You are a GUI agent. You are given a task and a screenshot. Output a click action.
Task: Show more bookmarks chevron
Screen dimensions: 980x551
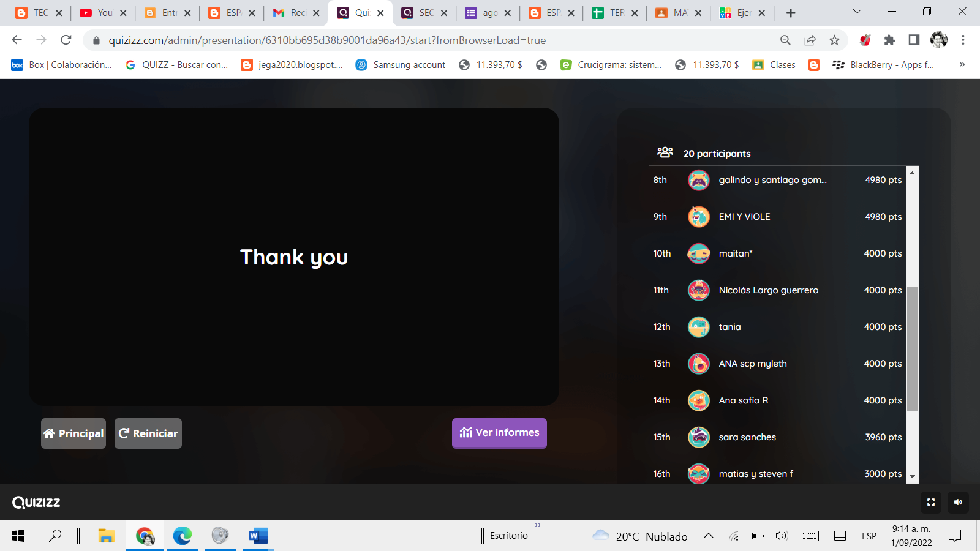pos(962,64)
